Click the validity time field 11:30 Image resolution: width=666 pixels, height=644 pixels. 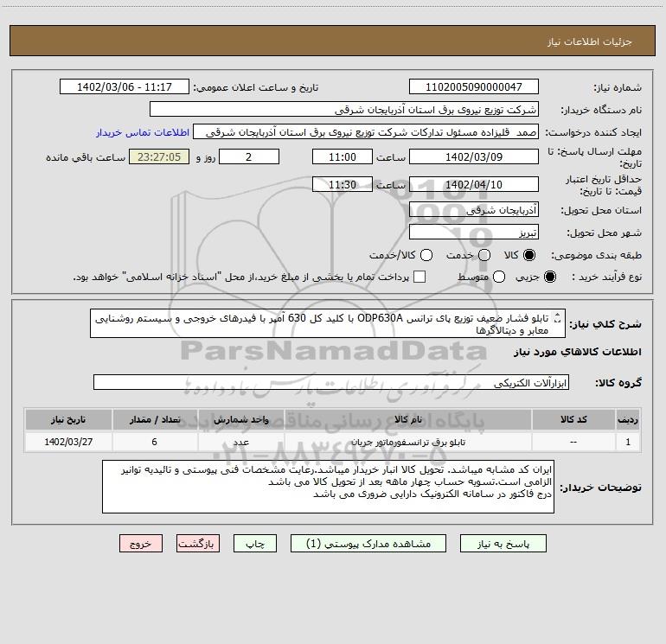(x=343, y=184)
